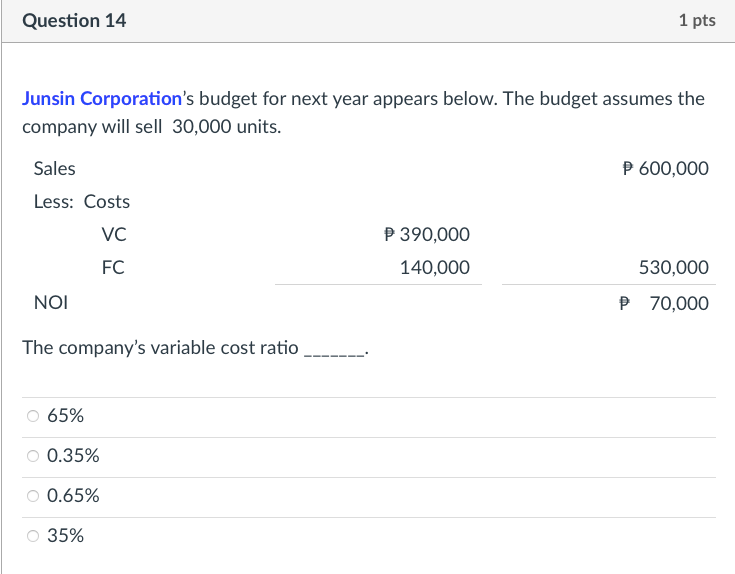
Task: Click the variable cost ratio question text
Action: coord(195,348)
